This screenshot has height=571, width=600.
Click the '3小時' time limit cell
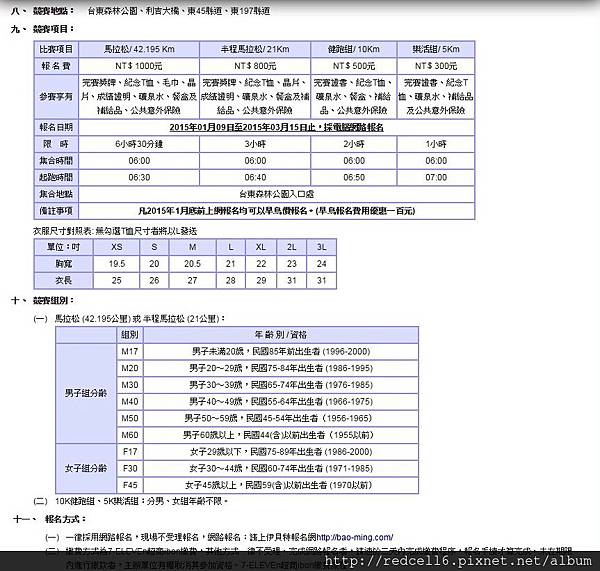coord(255,144)
